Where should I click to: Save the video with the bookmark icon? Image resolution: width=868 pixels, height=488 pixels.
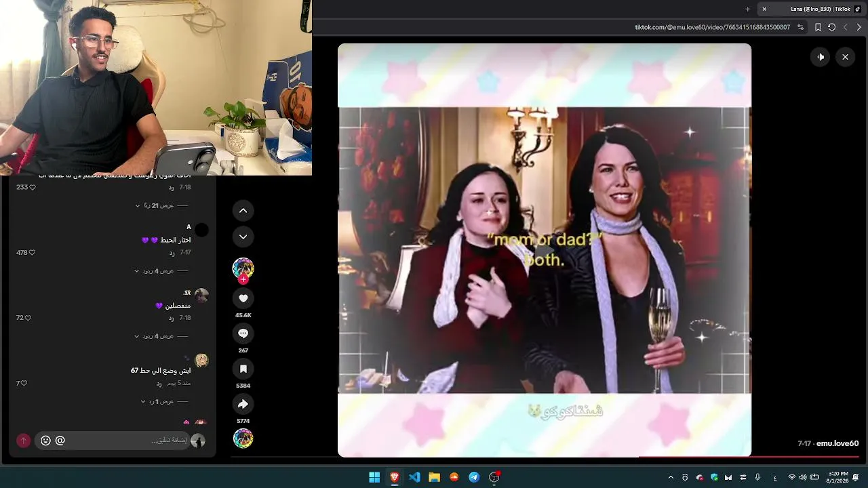243,369
